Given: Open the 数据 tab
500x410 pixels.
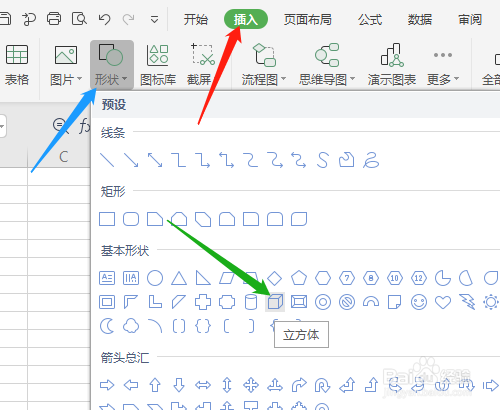Looking at the screenshot, I should [420, 20].
